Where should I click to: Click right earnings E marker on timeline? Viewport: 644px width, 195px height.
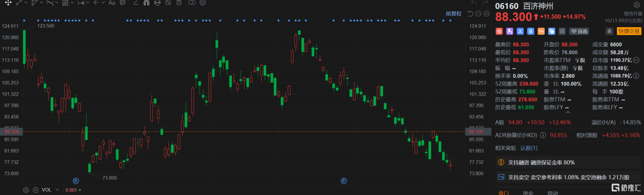pyautogui.click(x=343, y=181)
